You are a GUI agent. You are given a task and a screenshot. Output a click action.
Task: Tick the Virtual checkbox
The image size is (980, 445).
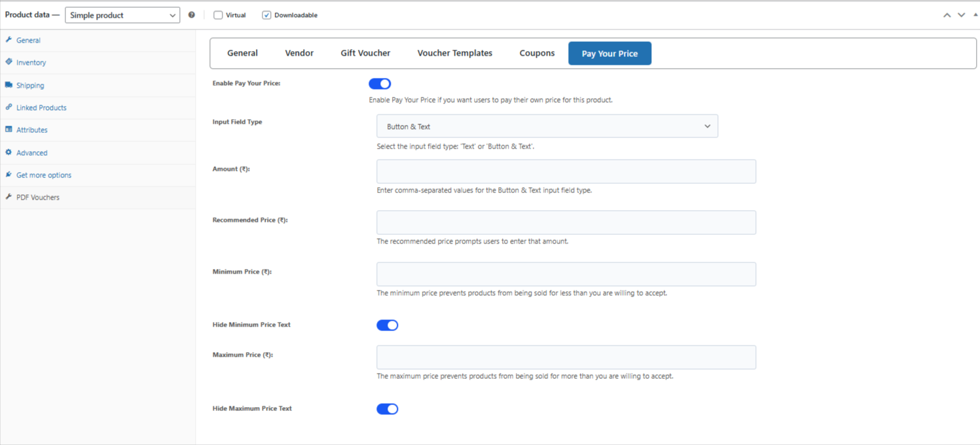219,15
